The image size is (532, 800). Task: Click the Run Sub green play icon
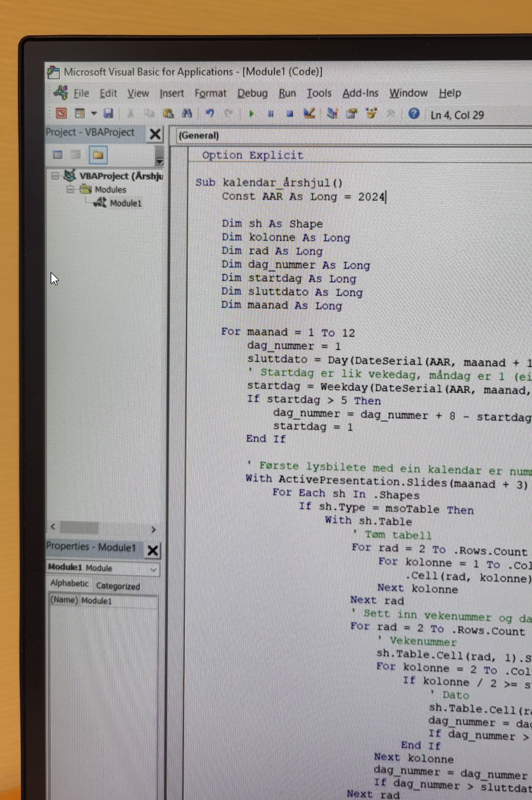[251, 114]
